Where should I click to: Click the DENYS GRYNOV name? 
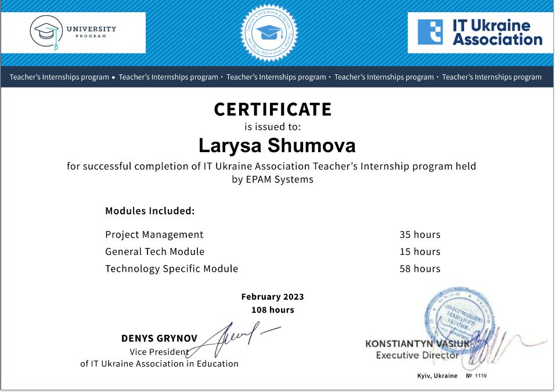tap(159, 338)
